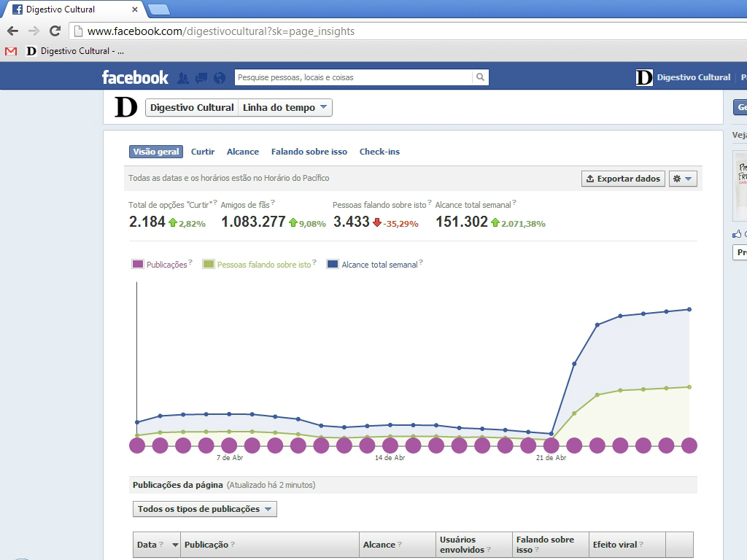Image resolution: width=747 pixels, height=560 pixels.
Task: Open the Linha do tempo dropdown
Action: click(x=285, y=108)
